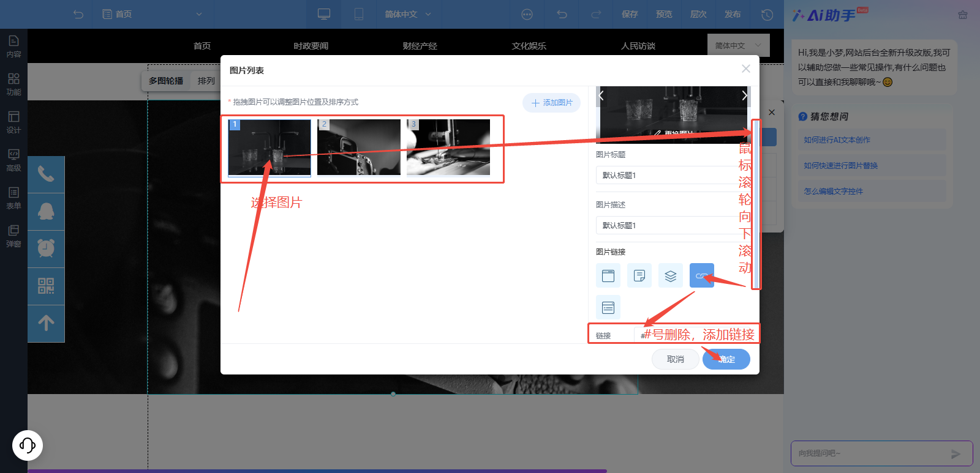The image size is (980, 473).
Task: Click 确定 to confirm the dialog
Action: pyautogui.click(x=726, y=359)
